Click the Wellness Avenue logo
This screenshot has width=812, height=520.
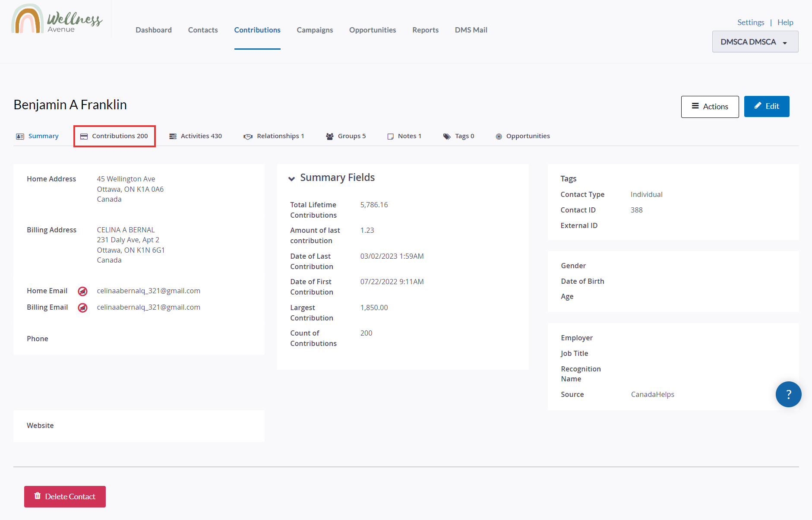57,19
